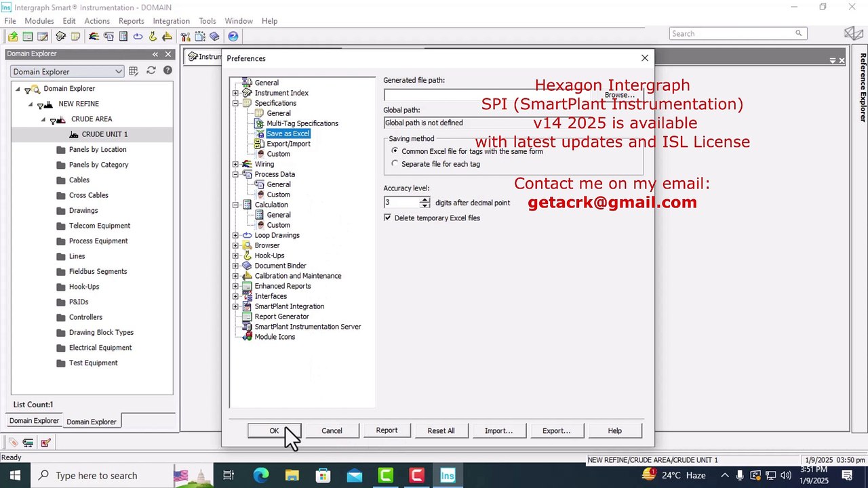Select CRUDE UNIT 1 in Domain Explorer
The width and height of the screenshot is (868, 488).
(x=104, y=134)
